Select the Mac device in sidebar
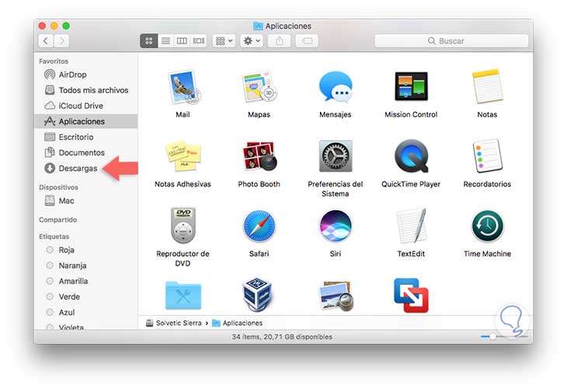This screenshot has width=567, height=392. pyautogui.click(x=86, y=201)
